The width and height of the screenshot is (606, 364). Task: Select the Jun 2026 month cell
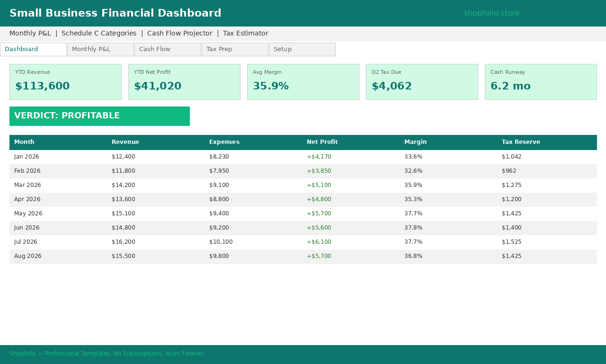(27, 228)
